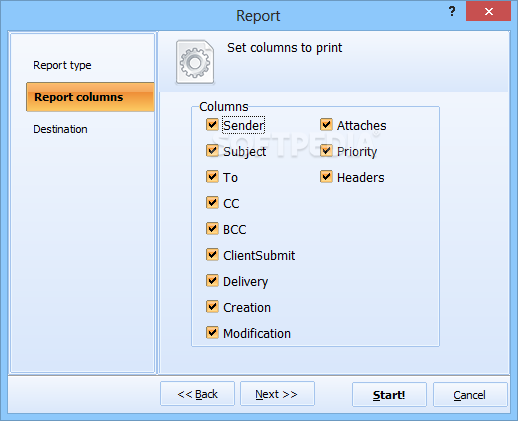
Task: Toggle the To column checkbox
Action: (x=212, y=177)
